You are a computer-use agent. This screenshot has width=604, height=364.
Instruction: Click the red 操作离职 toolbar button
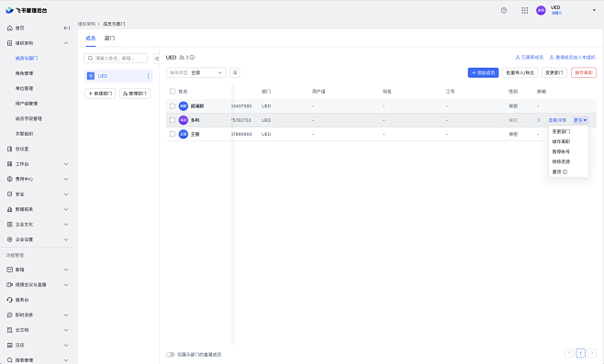[x=584, y=72]
